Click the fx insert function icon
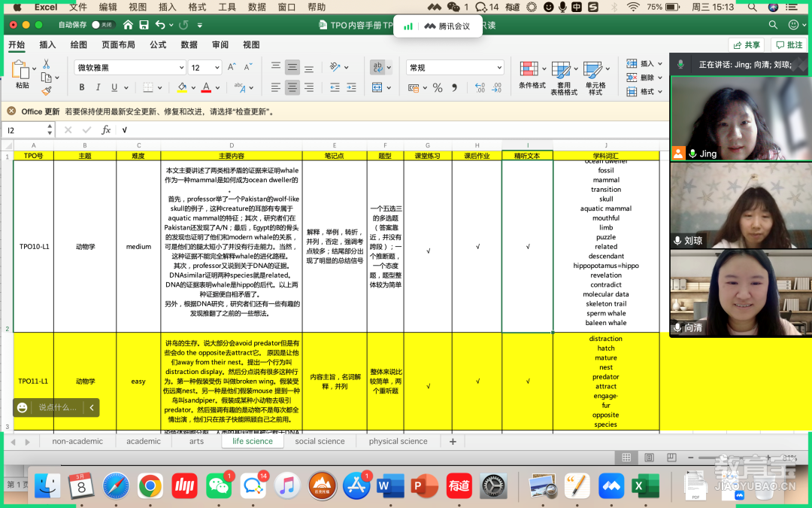Screen dimensions: 812x508 click(x=106, y=129)
